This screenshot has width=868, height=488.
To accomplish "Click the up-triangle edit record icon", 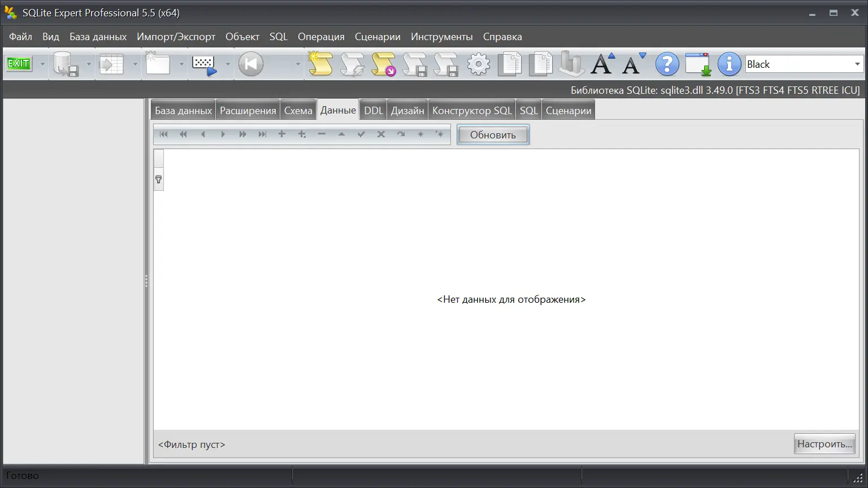I will [x=341, y=134].
